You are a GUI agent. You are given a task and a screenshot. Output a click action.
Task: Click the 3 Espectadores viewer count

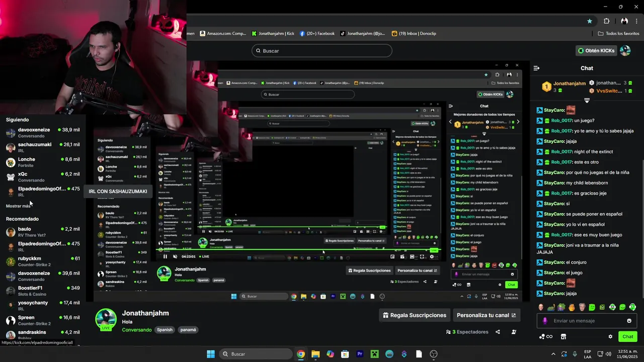467,332
